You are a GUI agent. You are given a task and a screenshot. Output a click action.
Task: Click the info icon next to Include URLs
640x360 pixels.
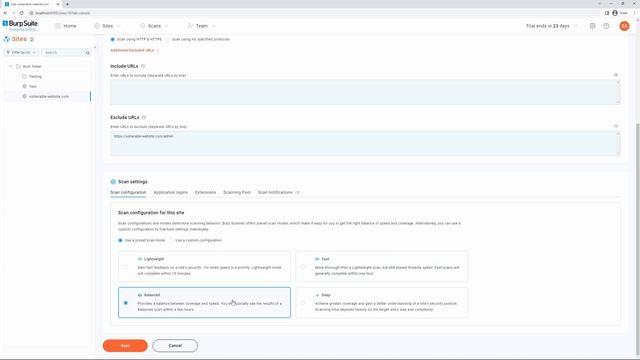pos(142,66)
